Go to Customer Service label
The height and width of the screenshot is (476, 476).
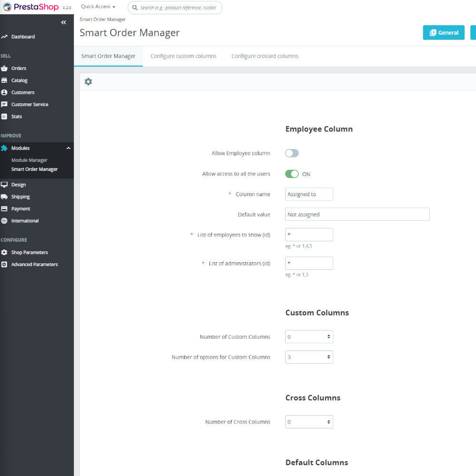pos(30,104)
